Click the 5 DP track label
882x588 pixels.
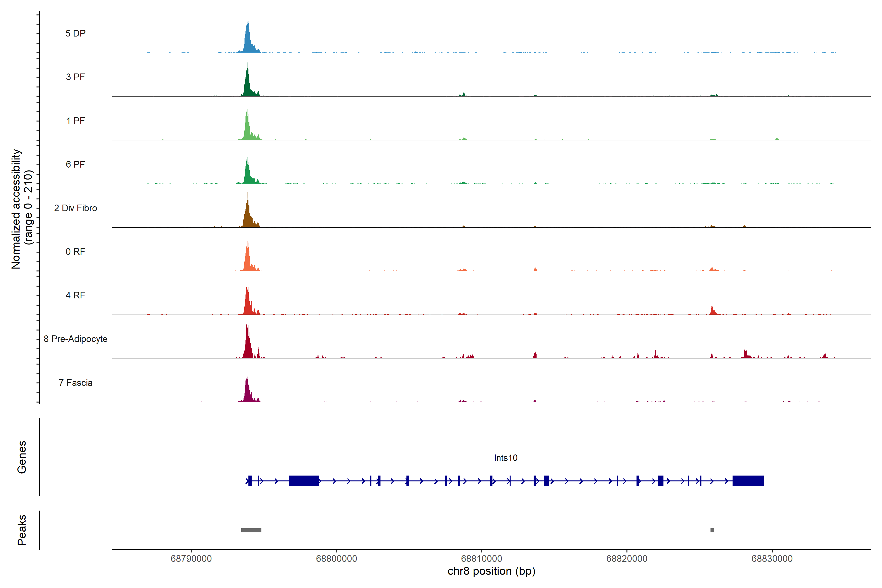click(75, 33)
